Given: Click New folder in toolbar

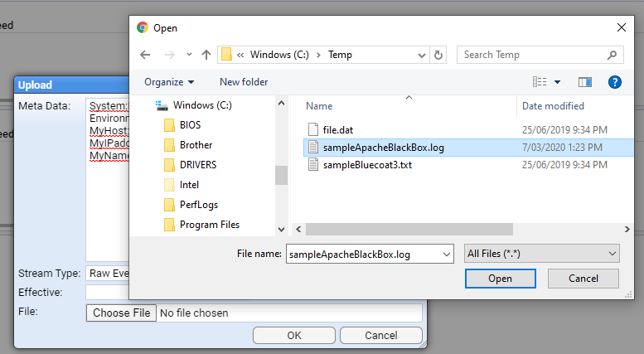Looking at the screenshot, I should pos(244,82).
